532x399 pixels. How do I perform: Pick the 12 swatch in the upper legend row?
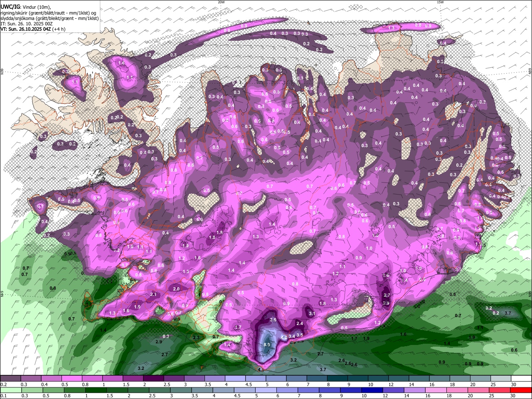click(399, 379)
